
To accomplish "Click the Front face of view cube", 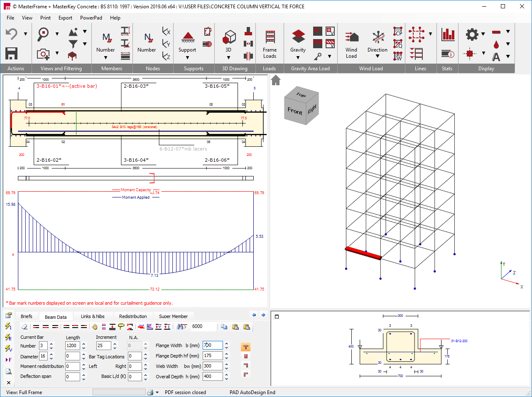I will click(x=295, y=111).
